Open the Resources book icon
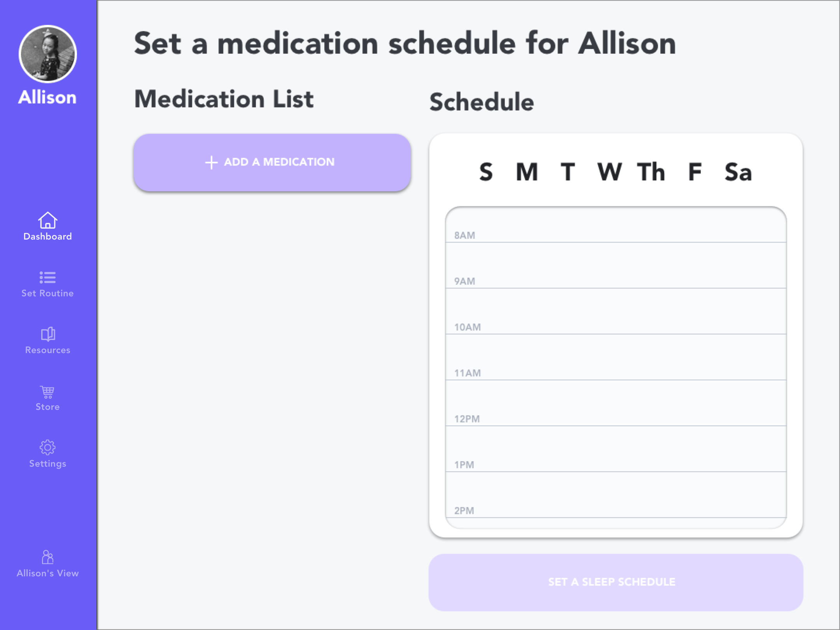The image size is (840, 630). pyautogui.click(x=48, y=334)
